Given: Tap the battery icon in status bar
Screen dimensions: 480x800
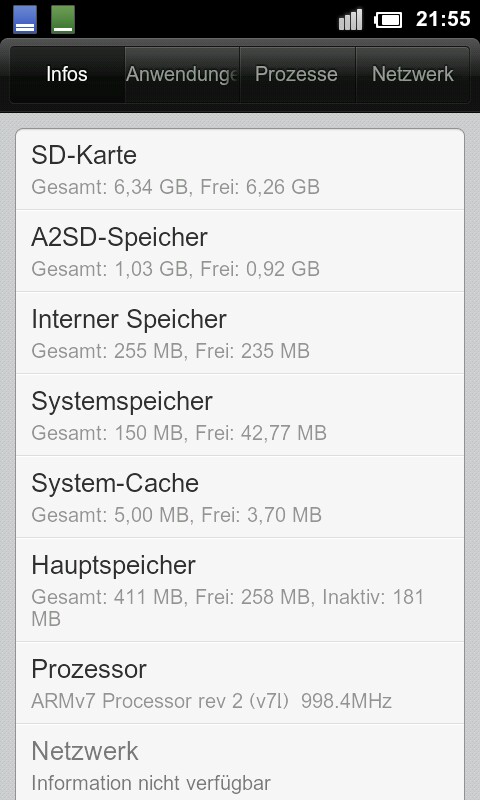Looking at the screenshot, I should point(388,20).
